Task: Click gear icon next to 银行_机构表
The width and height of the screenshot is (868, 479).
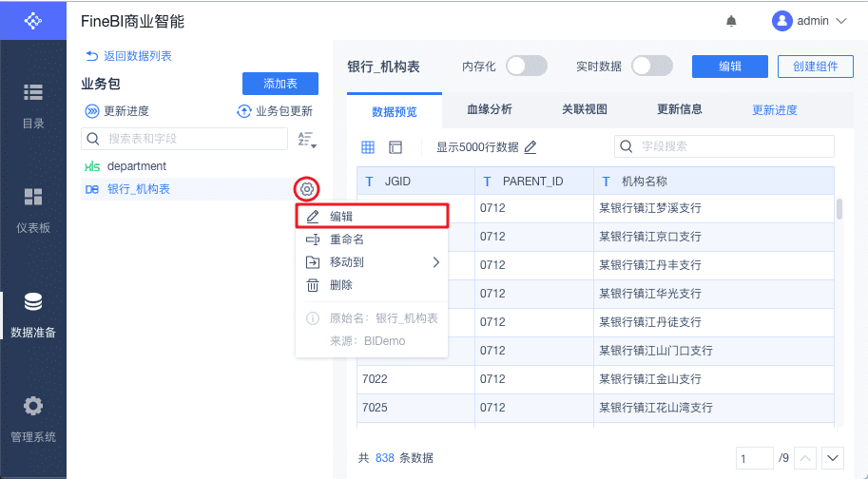Action: [307, 189]
